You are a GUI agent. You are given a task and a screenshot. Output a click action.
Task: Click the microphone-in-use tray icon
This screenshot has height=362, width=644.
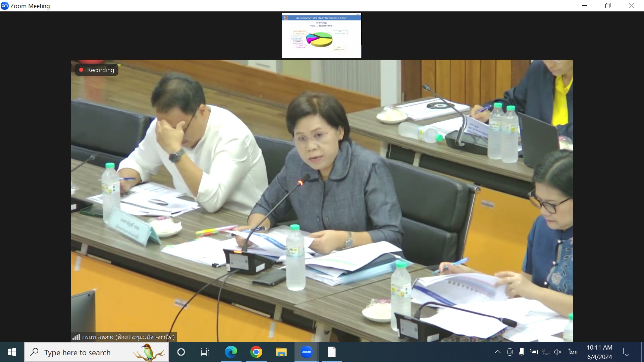[x=522, y=352]
